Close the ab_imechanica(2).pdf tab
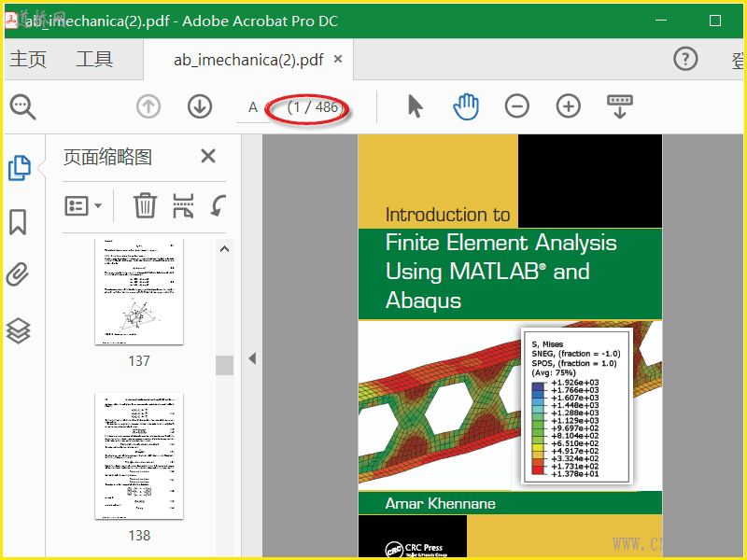 click(338, 59)
